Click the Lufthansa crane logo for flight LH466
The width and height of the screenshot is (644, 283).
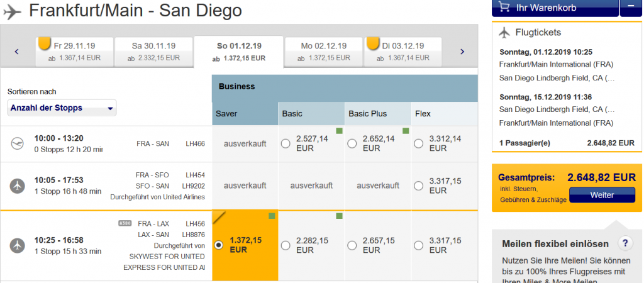(x=17, y=144)
